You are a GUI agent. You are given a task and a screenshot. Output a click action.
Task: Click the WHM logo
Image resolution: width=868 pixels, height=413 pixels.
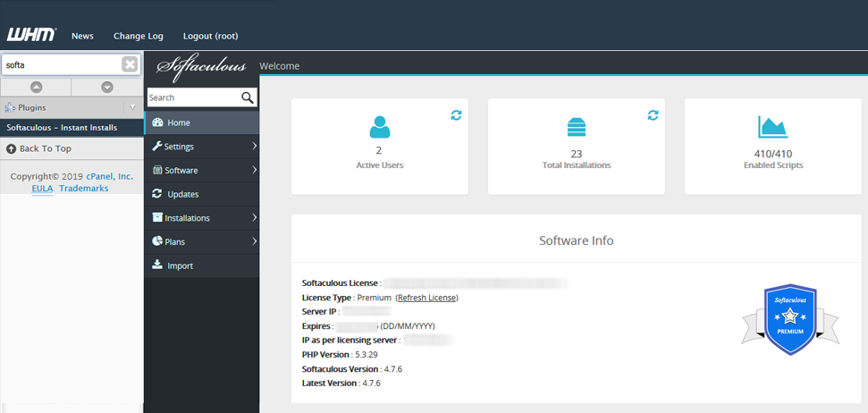[31, 35]
